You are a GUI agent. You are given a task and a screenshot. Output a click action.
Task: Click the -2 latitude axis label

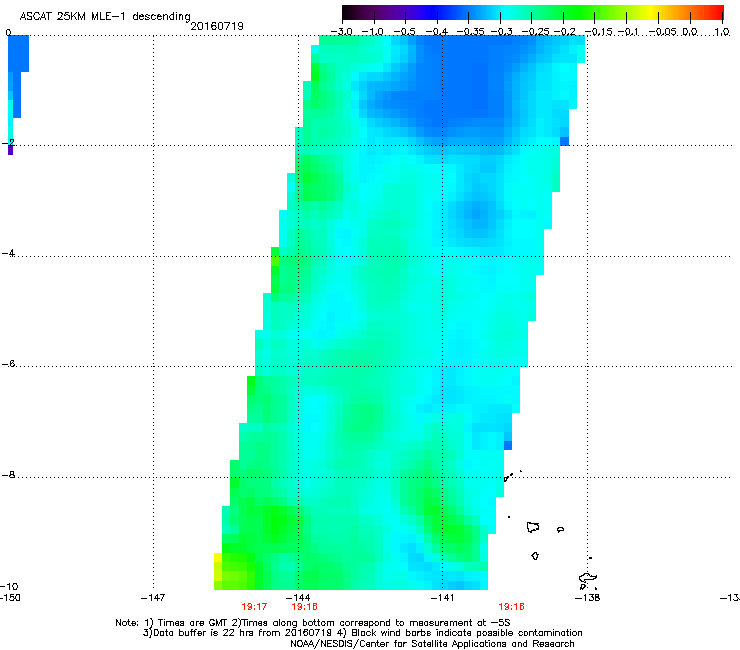point(8,142)
